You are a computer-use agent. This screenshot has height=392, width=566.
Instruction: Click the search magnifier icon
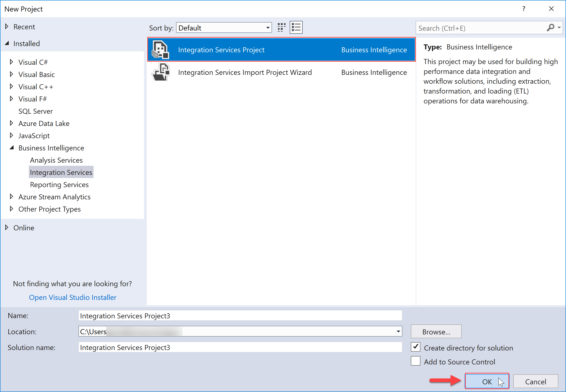[551, 28]
